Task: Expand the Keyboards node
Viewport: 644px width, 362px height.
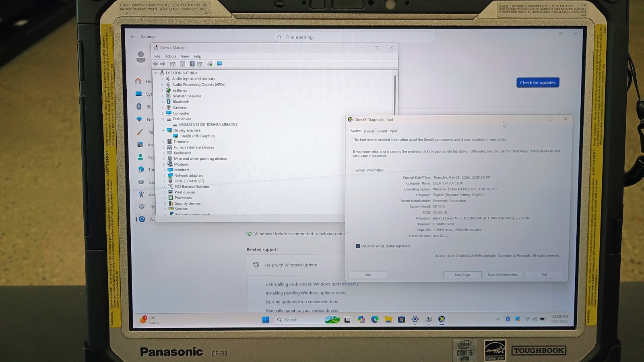Action: pos(164,153)
